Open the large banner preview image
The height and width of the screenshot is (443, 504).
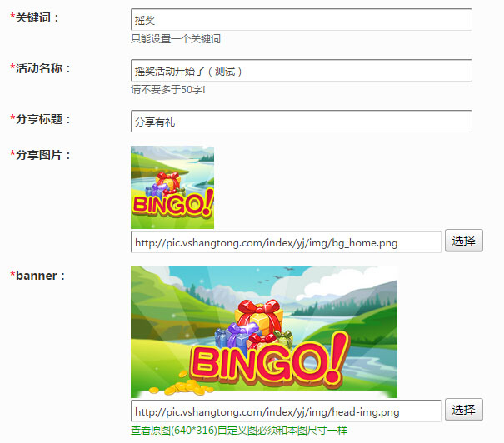click(264, 332)
